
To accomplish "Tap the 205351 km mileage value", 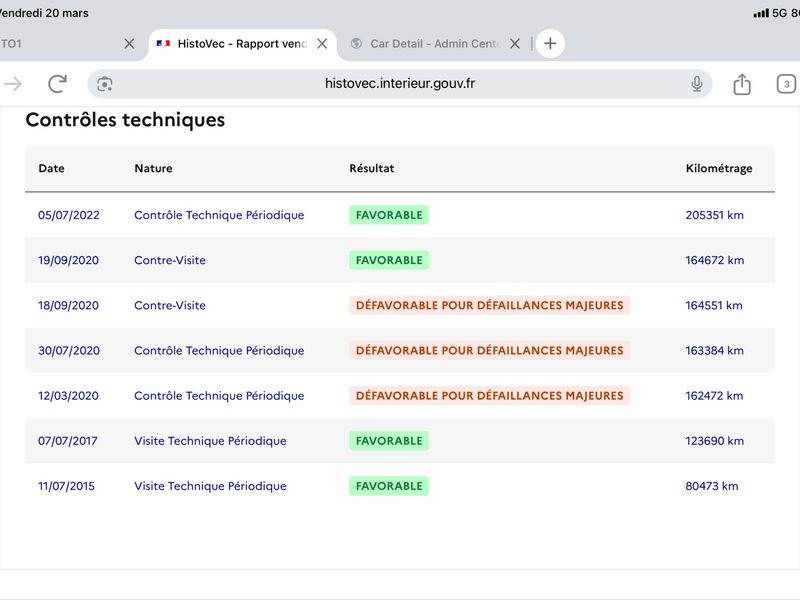I will (714, 215).
